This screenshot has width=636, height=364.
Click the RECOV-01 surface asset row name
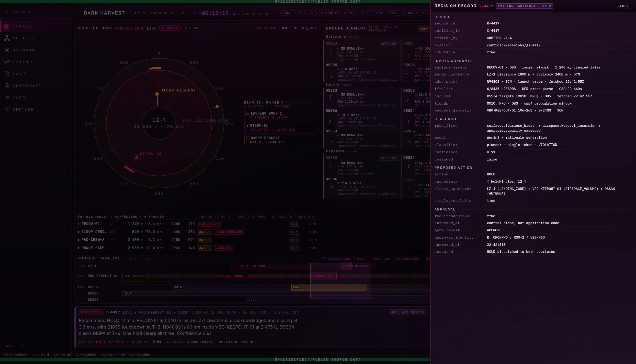coord(91,224)
